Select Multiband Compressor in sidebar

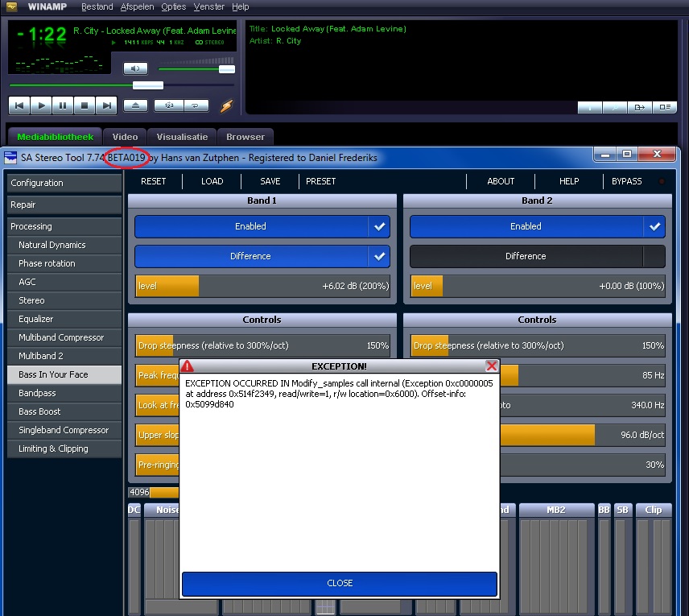coord(64,337)
